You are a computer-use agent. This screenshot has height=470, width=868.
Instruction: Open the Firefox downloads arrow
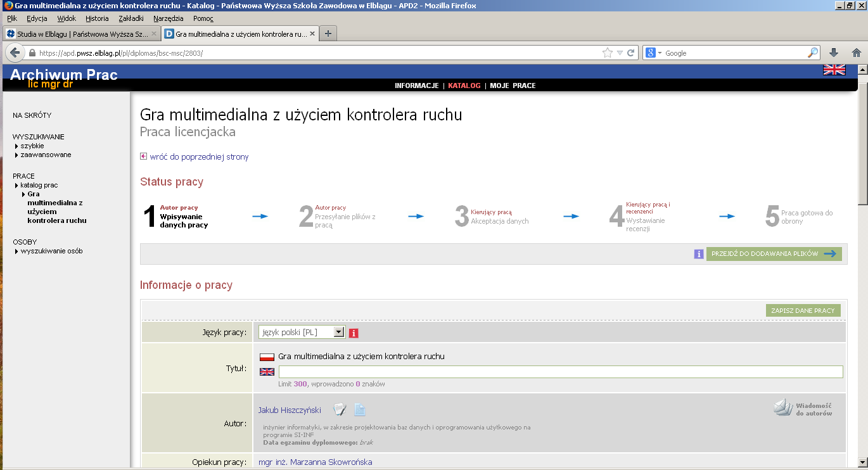[x=834, y=53]
